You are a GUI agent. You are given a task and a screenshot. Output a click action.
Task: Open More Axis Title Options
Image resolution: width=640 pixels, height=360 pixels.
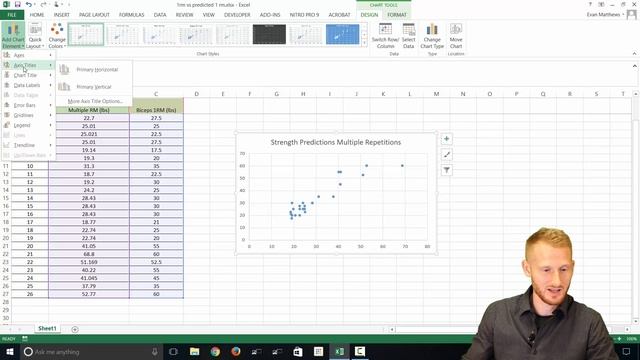pos(95,101)
